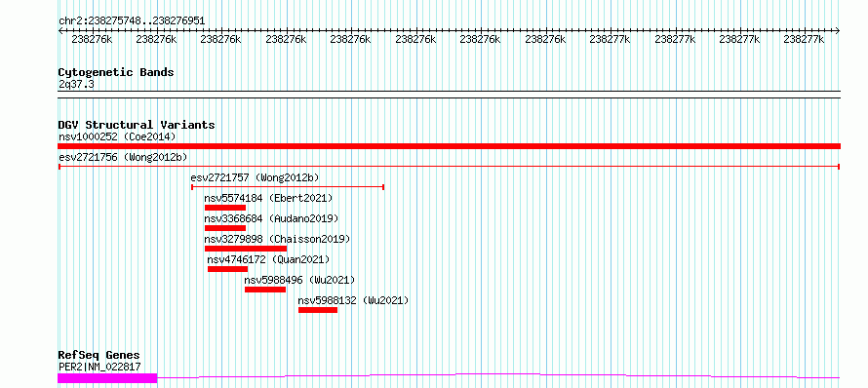
Task: Click the chr2:238275748..238276951 coordinate label
Action: [132, 21]
